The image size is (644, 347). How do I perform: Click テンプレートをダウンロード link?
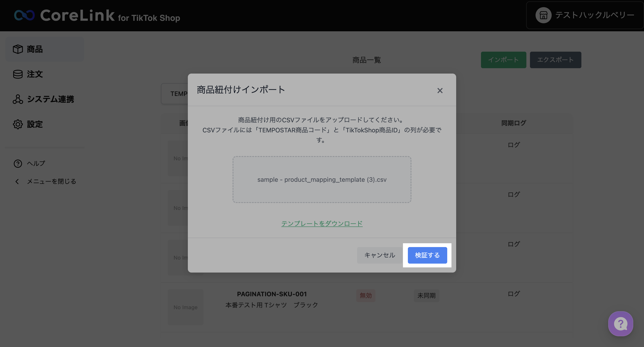(322, 224)
